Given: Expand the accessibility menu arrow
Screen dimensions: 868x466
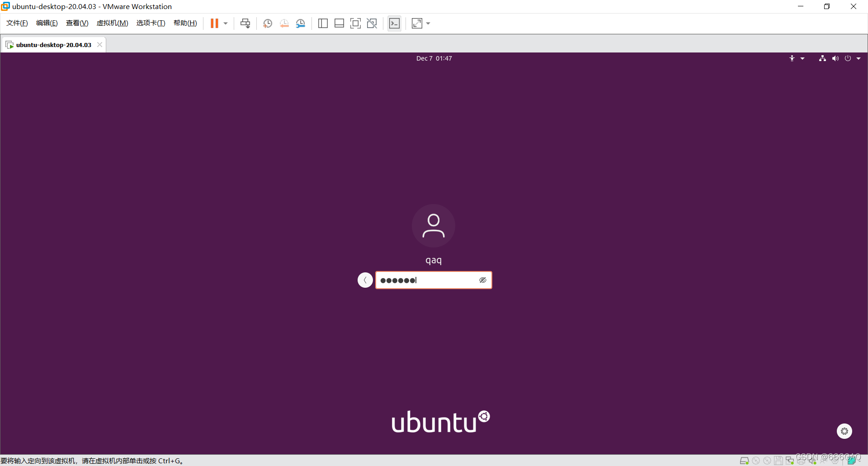Looking at the screenshot, I should point(802,58).
